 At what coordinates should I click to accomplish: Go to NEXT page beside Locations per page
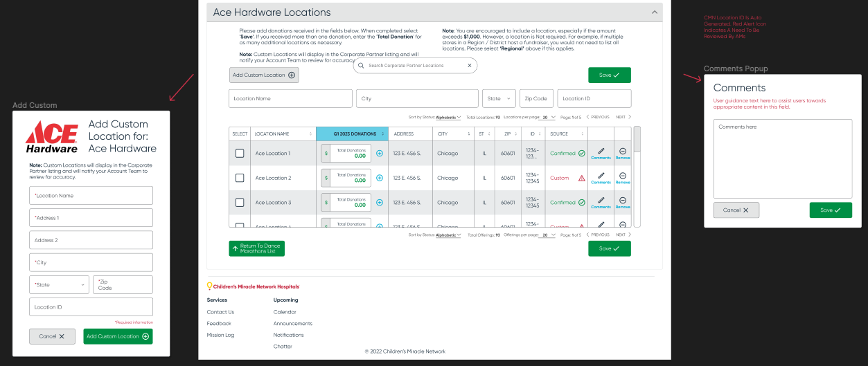tap(623, 117)
